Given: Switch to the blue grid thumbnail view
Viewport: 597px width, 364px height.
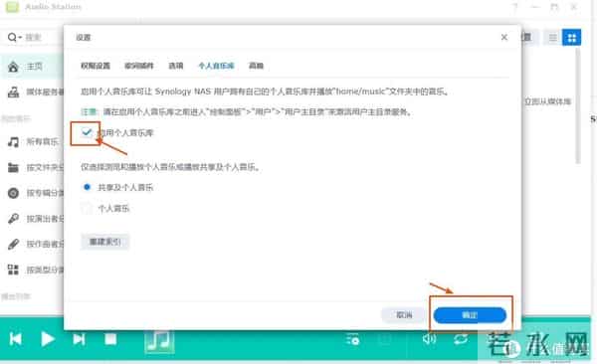Looking at the screenshot, I should click(x=571, y=38).
